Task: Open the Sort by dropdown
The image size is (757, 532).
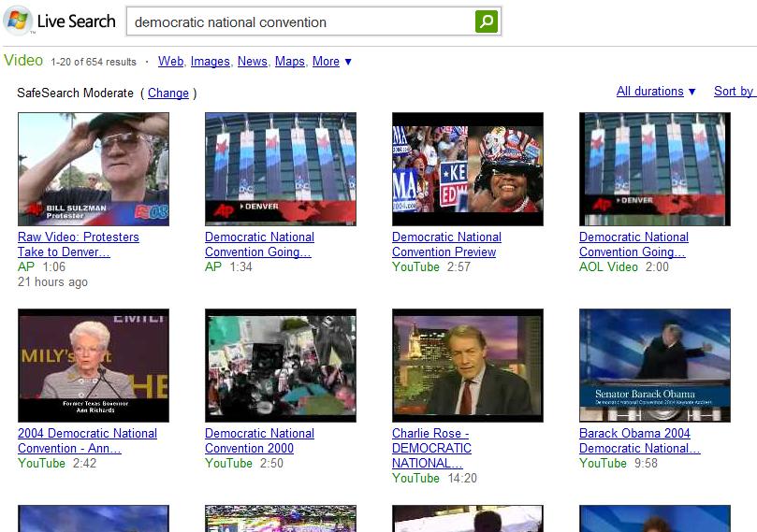Action: 735,91
